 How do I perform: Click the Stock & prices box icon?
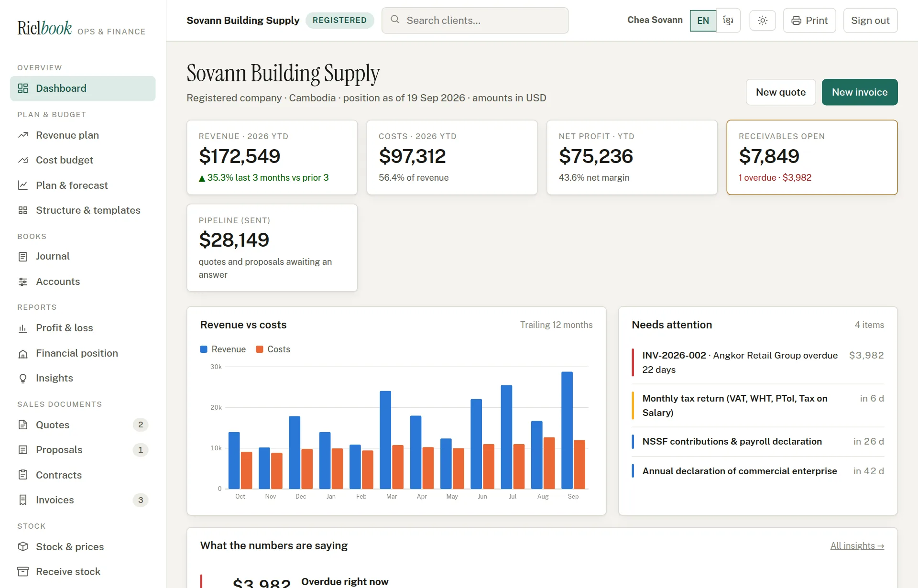point(23,547)
